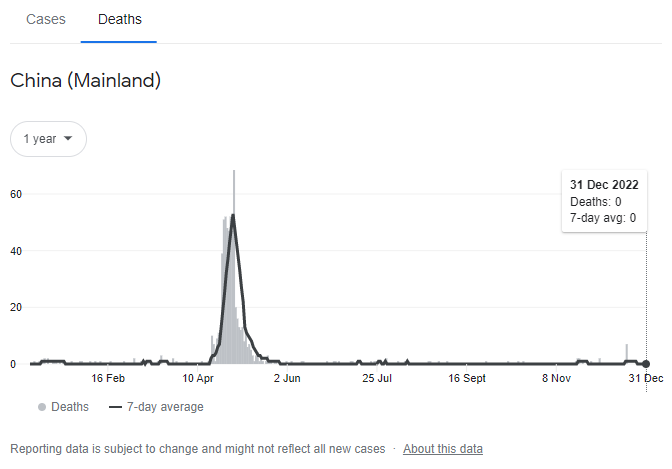This screenshot has height=469, width=672.
Task: Click the tallest death spike bar
Action: 234,267
